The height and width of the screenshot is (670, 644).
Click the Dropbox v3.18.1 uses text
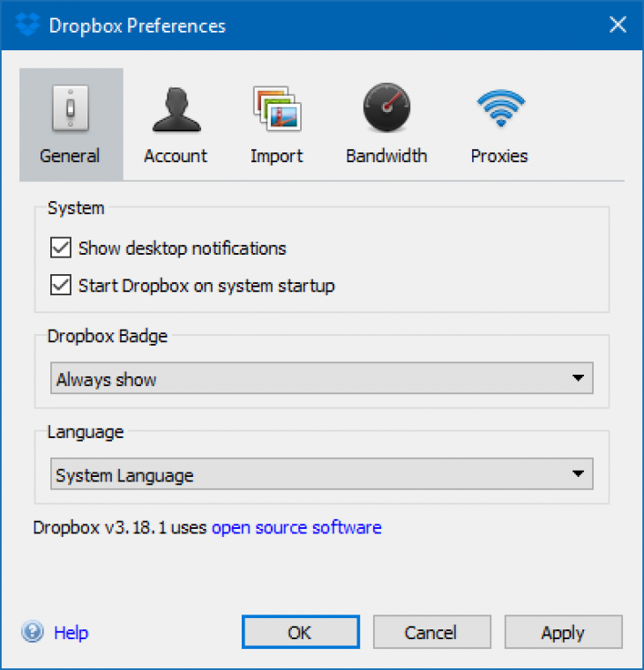[x=120, y=528]
